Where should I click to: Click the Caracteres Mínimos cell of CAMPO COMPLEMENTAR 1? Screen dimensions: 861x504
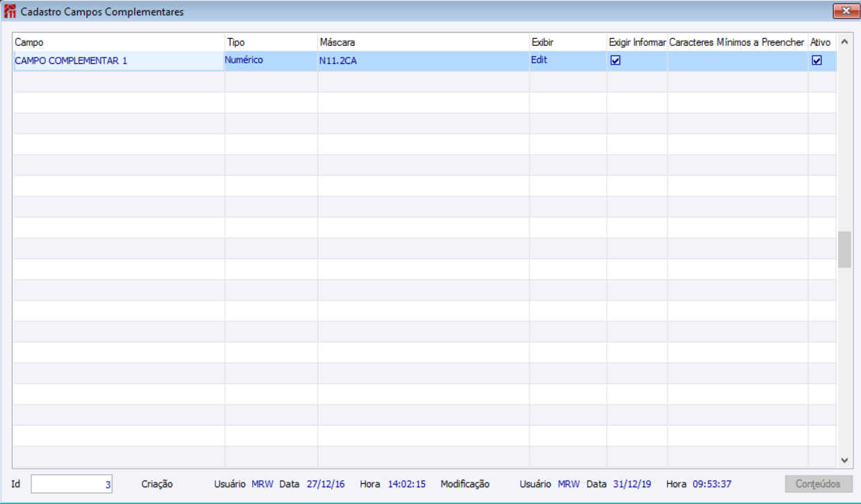[737, 61]
